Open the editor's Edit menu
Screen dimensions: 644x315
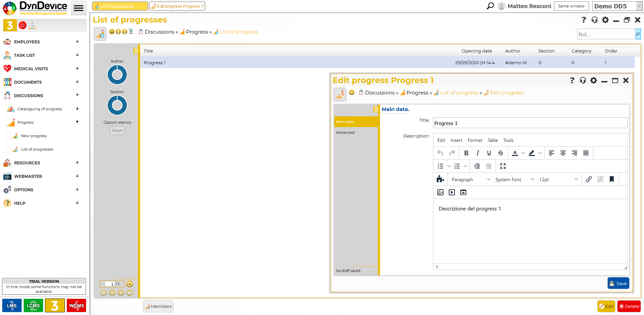(441, 140)
